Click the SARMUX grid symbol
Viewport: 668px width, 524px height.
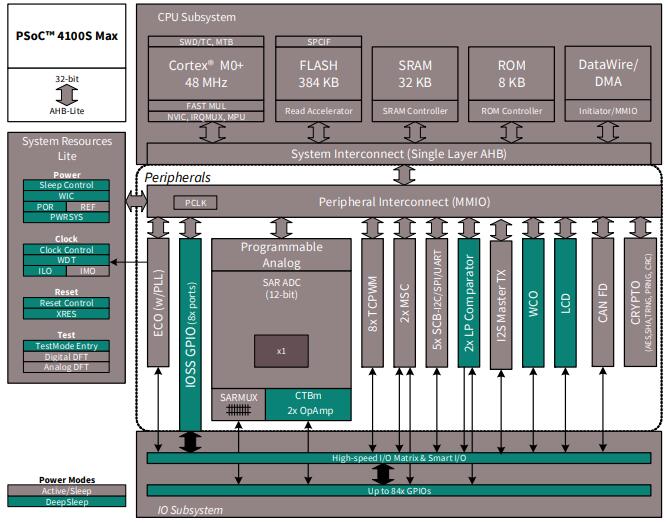click(239, 410)
